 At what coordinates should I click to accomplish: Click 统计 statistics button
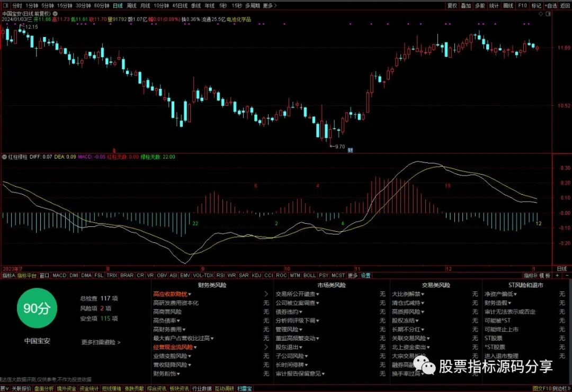click(494, 6)
